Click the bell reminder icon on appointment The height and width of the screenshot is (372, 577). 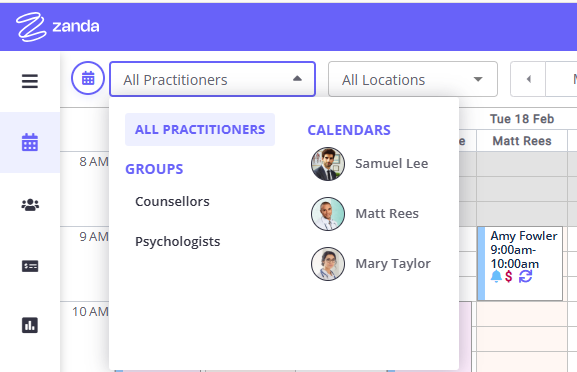[496, 276]
